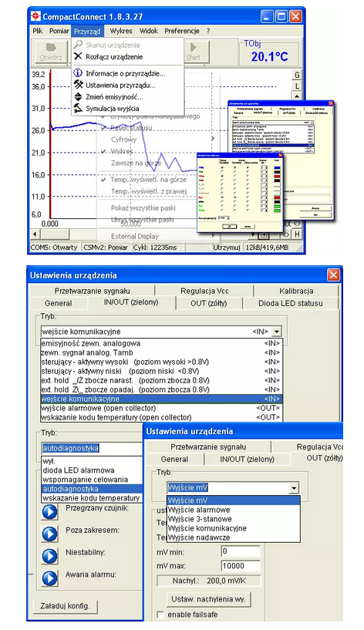Click the Ustaw. nachylenia wy. button
Screen dimensions: 364x630
click(208, 599)
